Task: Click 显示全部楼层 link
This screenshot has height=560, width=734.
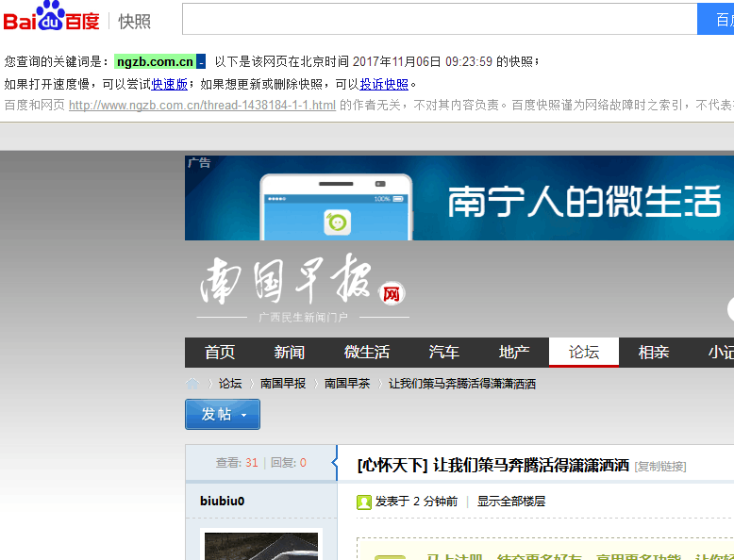Action: (511, 502)
